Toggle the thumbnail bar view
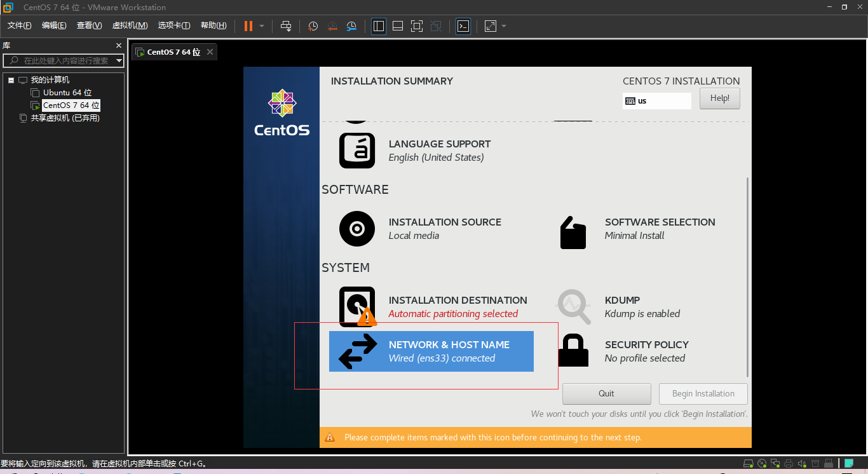The width and height of the screenshot is (868, 474). coord(398,26)
